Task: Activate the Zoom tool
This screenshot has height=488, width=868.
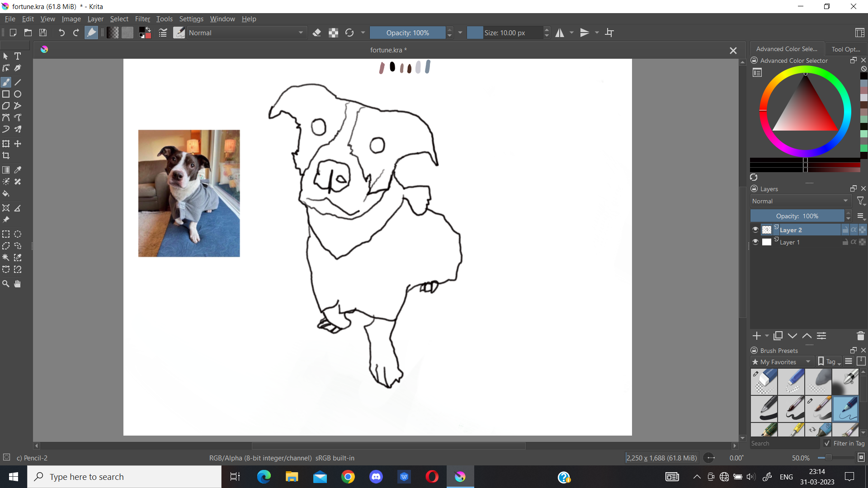Action: (x=6, y=284)
